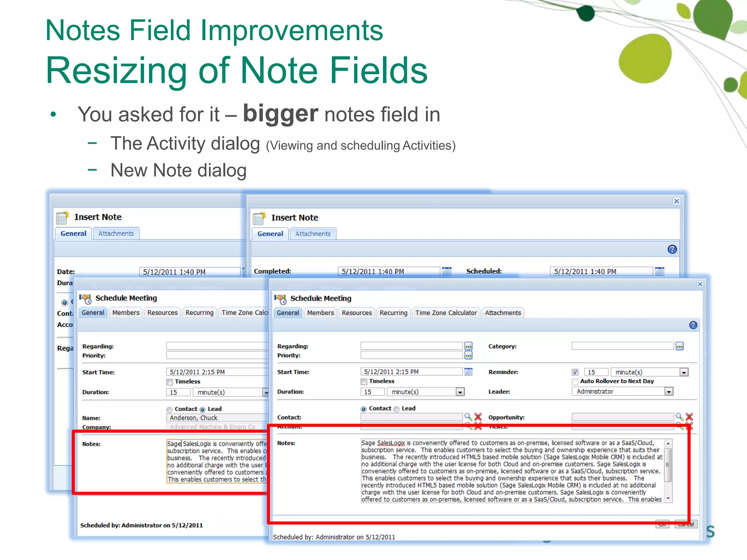Open Priority lookup in right Schedule Meeting
Screen dimensions: 747x560
pos(468,355)
